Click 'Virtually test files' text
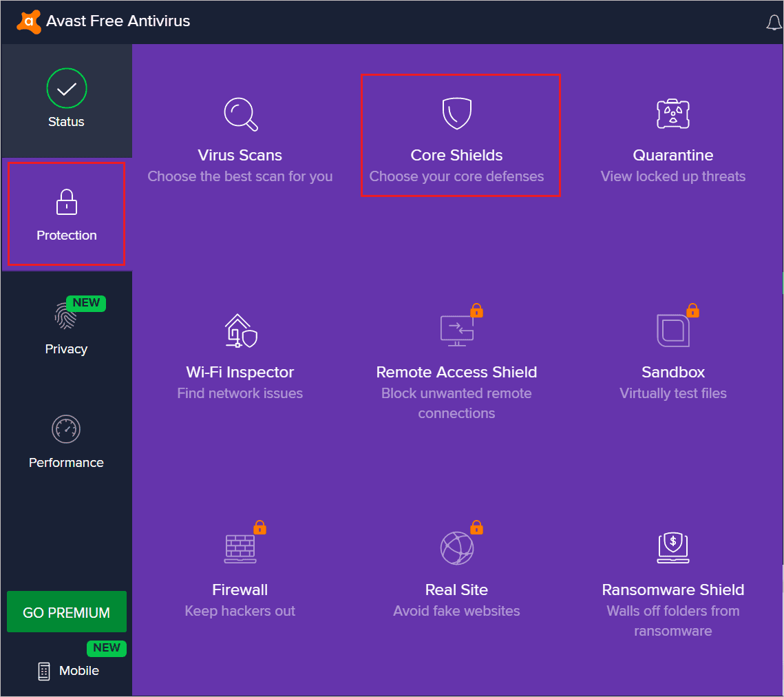784x697 pixels. coord(673,393)
